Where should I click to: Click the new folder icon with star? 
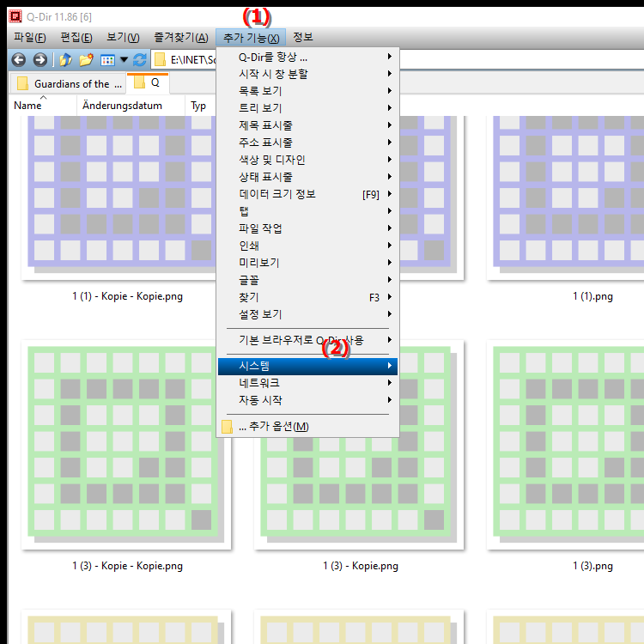pyautogui.click(x=86, y=60)
